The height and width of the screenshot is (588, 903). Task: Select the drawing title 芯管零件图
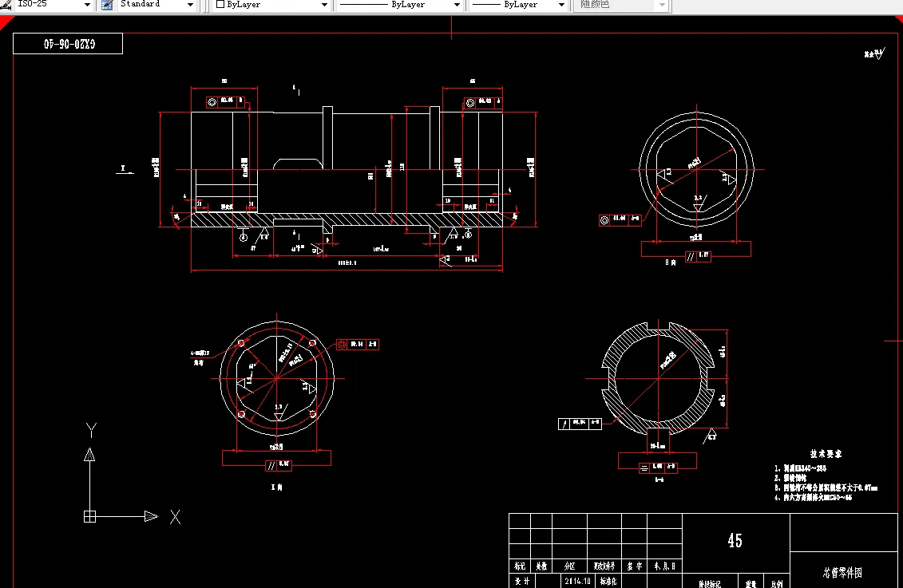[x=842, y=573]
